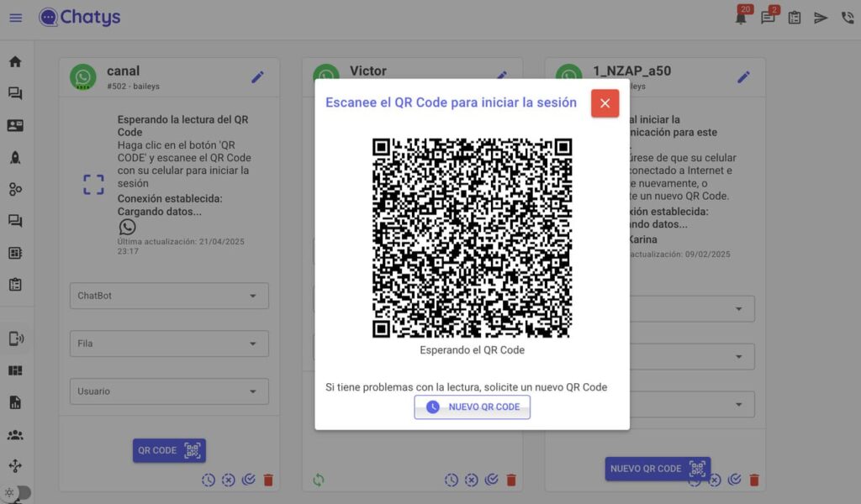Open the phone call icon in header

[x=848, y=18]
